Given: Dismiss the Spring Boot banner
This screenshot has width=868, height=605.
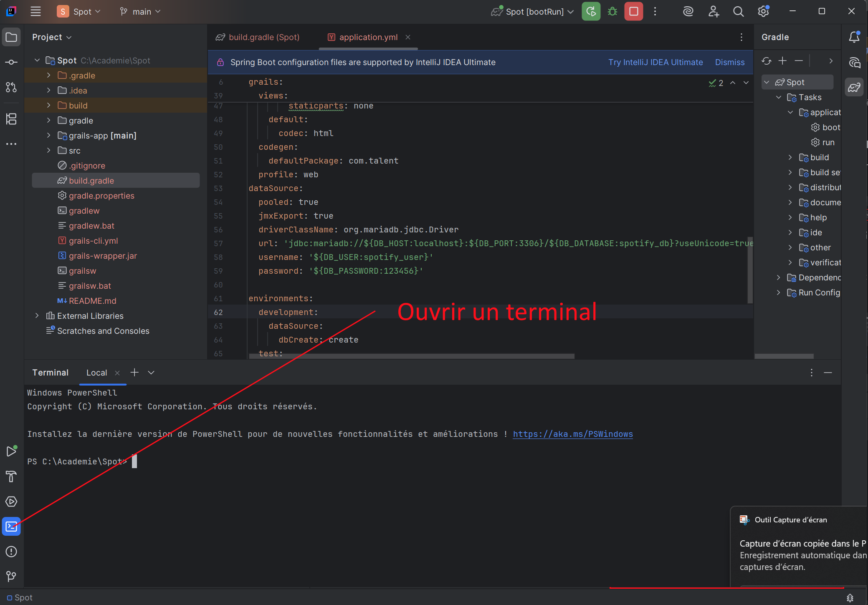Looking at the screenshot, I should pyautogui.click(x=729, y=62).
